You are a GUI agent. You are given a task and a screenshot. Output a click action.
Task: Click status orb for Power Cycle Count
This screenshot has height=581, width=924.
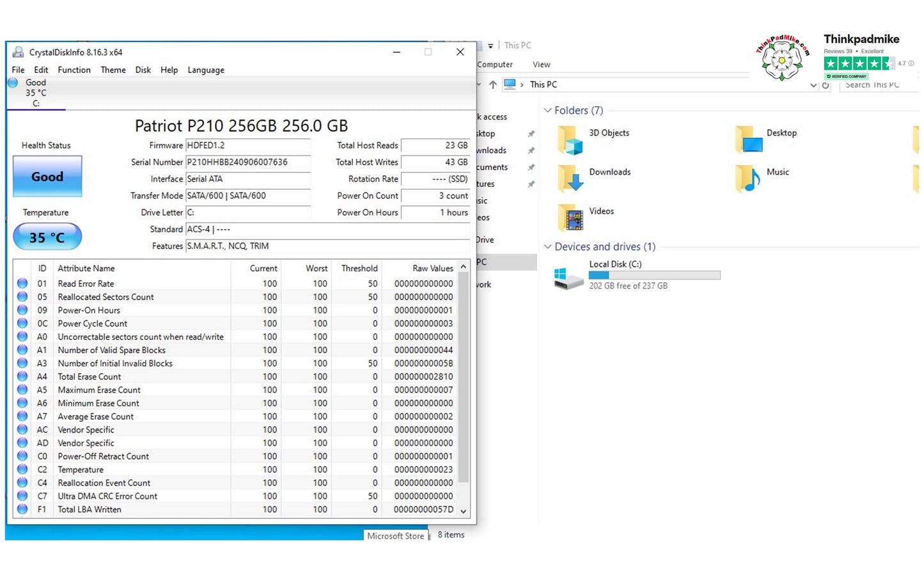[22, 323]
